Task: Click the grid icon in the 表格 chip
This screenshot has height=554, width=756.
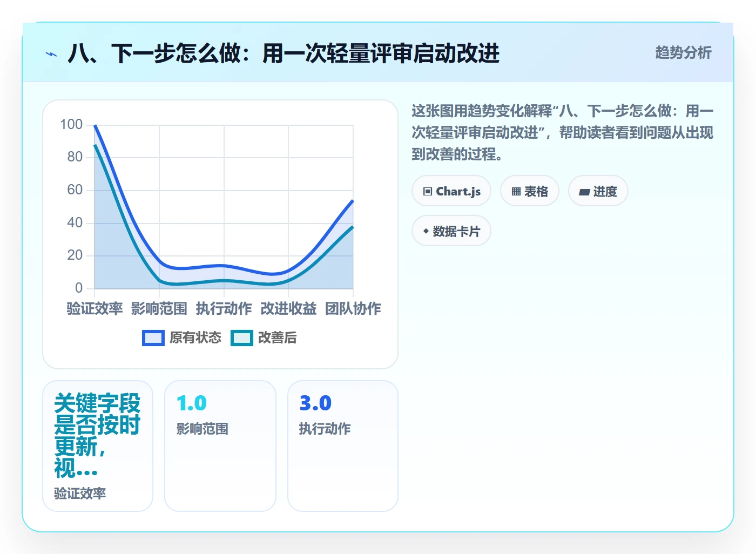Action: tap(516, 192)
